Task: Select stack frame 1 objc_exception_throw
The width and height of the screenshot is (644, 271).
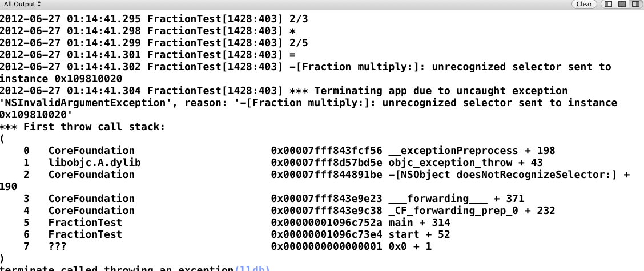Action: [283, 163]
